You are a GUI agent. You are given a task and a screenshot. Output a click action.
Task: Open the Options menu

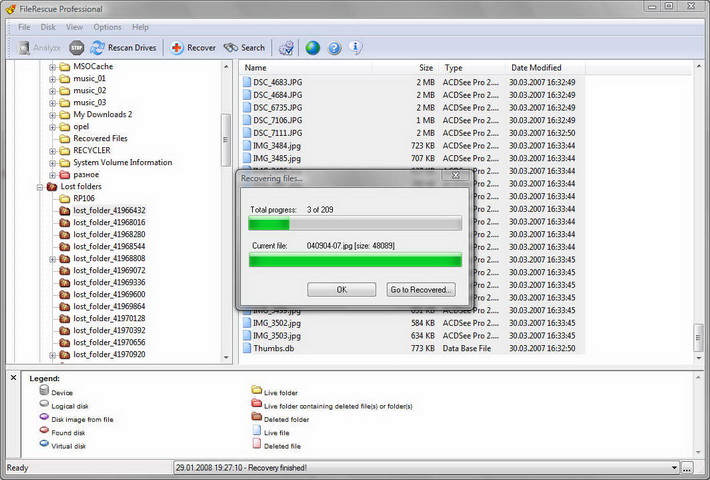point(107,27)
